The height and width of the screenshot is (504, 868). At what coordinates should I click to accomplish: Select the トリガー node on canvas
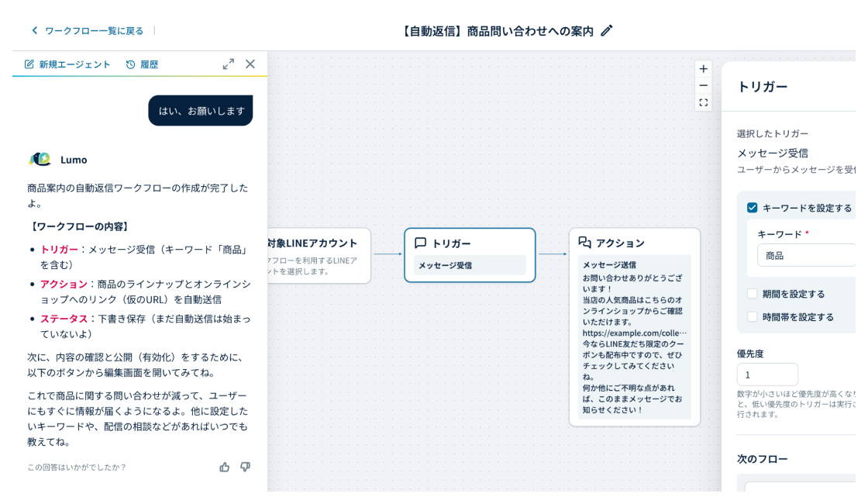pyautogui.click(x=470, y=254)
